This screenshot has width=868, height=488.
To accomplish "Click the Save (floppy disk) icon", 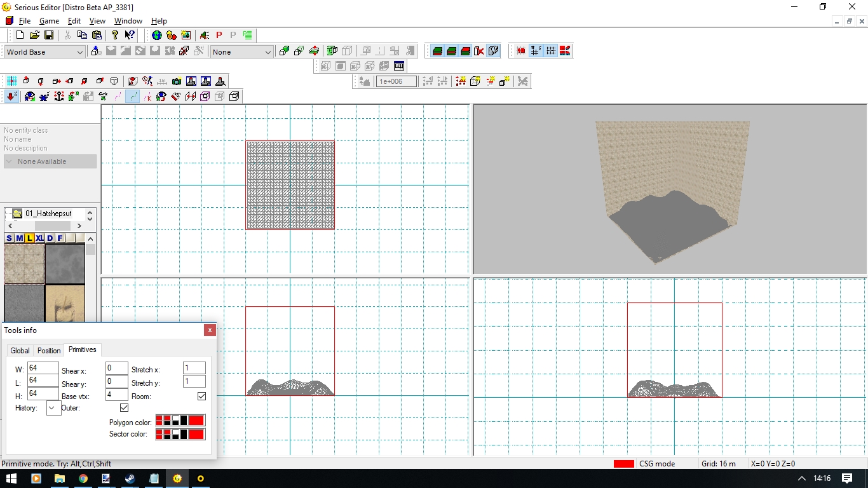I will point(48,35).
